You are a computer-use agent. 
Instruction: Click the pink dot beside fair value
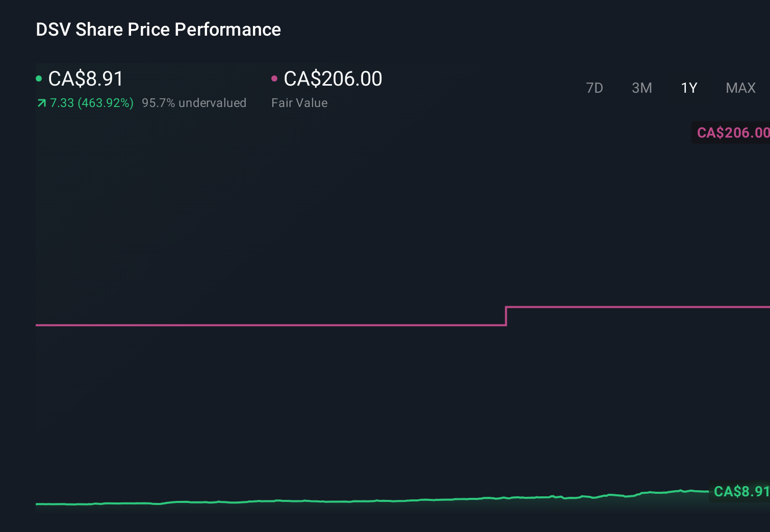point(274,78)
